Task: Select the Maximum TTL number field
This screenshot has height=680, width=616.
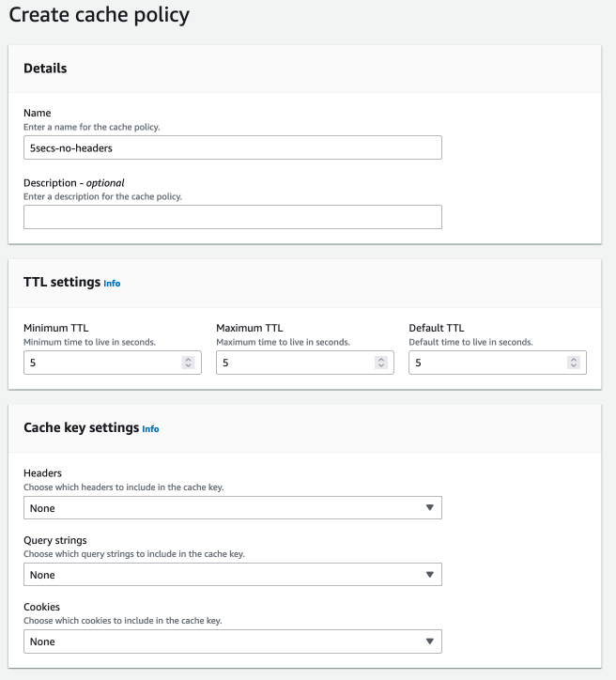Action: coord(291,363)
